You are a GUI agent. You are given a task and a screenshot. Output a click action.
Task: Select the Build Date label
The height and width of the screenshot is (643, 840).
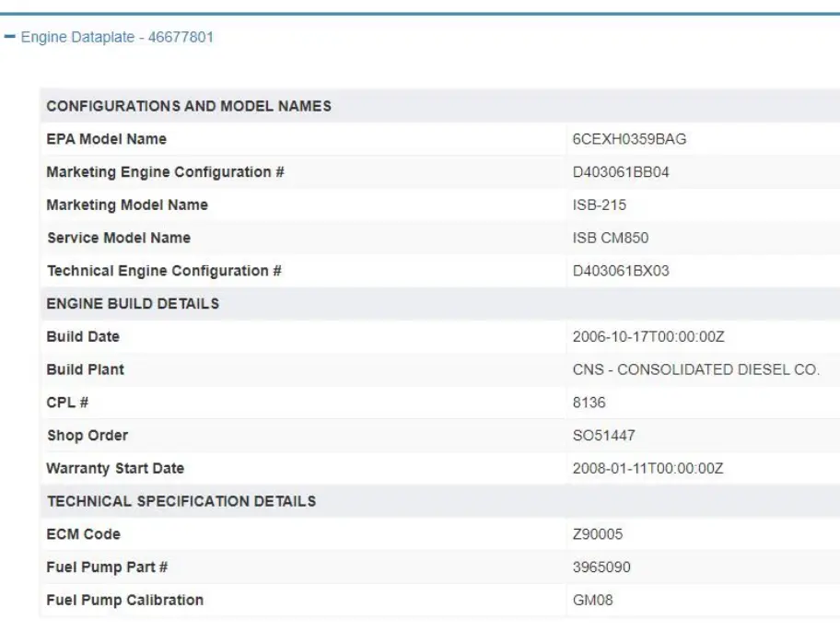(83, 336)
